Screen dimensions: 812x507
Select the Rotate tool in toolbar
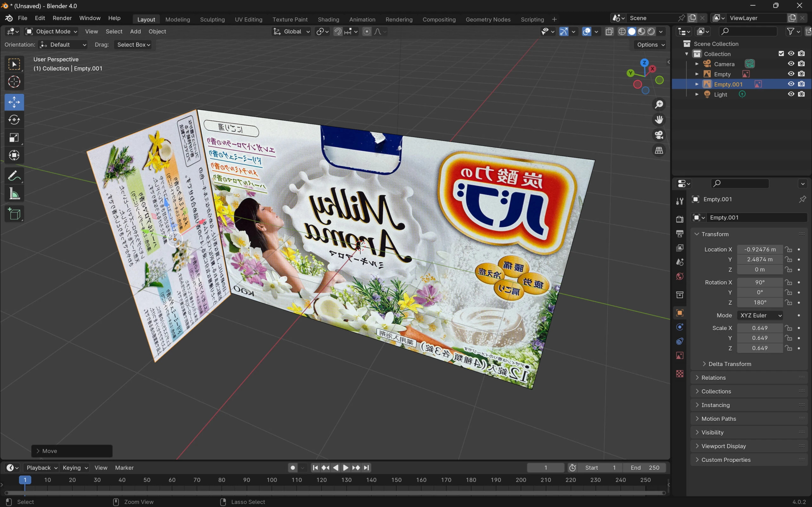pos(14,120)
